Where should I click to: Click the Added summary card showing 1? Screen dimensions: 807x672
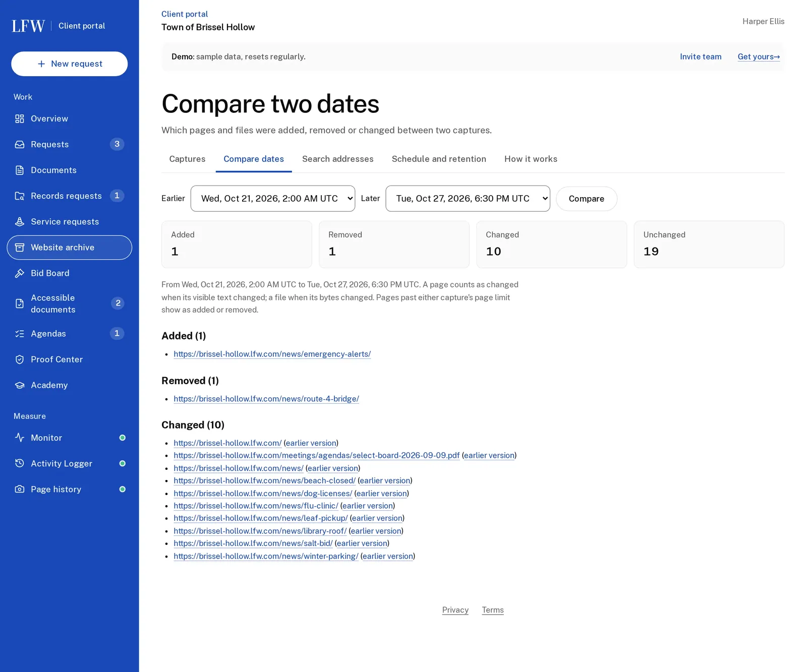point(237,245)
